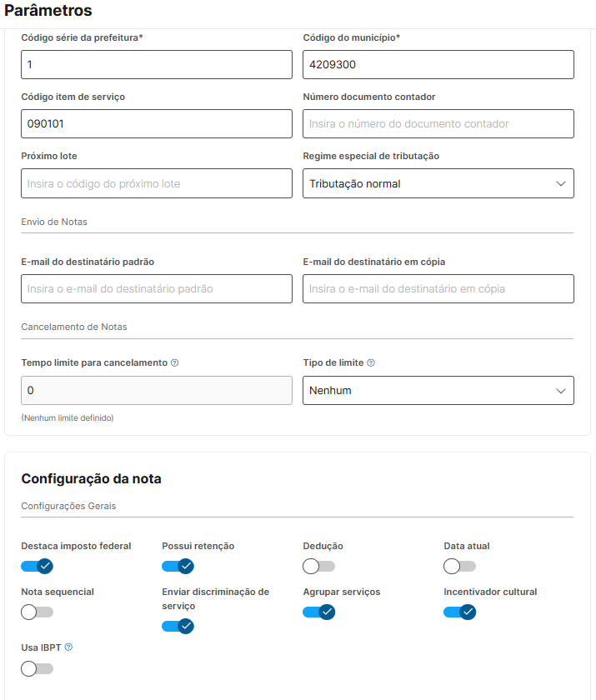Screen dimensions: 596x700
Task: Click the E-mail do destinatário padrão field
Action: click(x=157, y=289)
